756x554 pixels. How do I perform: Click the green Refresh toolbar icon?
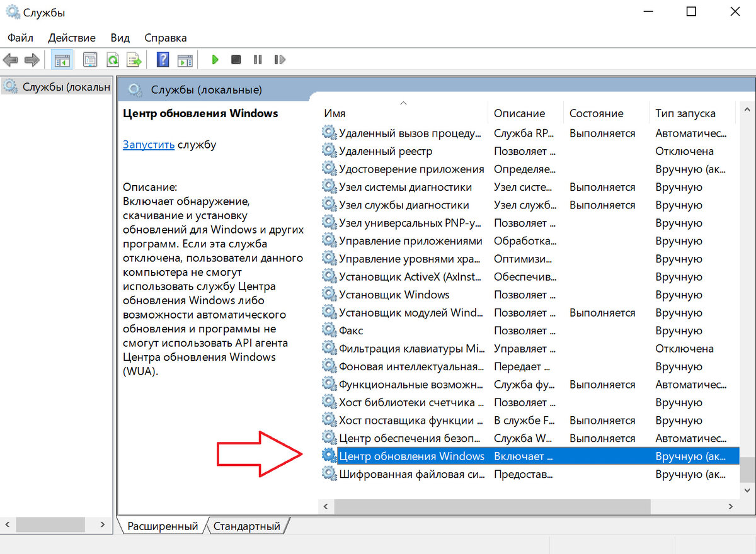[113, 60]
